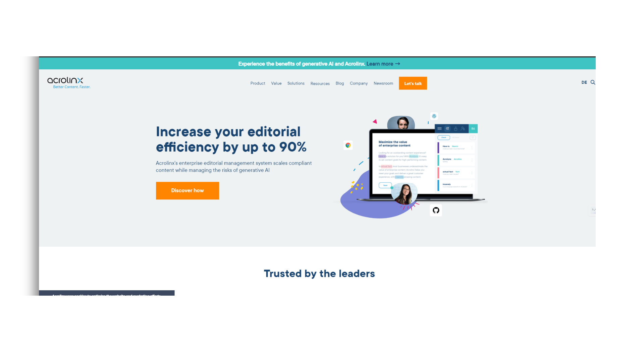Click the Acrolinx logo in the header
Image resolution: width=644 pixels, height=362 pixels.
coord(67,83)
